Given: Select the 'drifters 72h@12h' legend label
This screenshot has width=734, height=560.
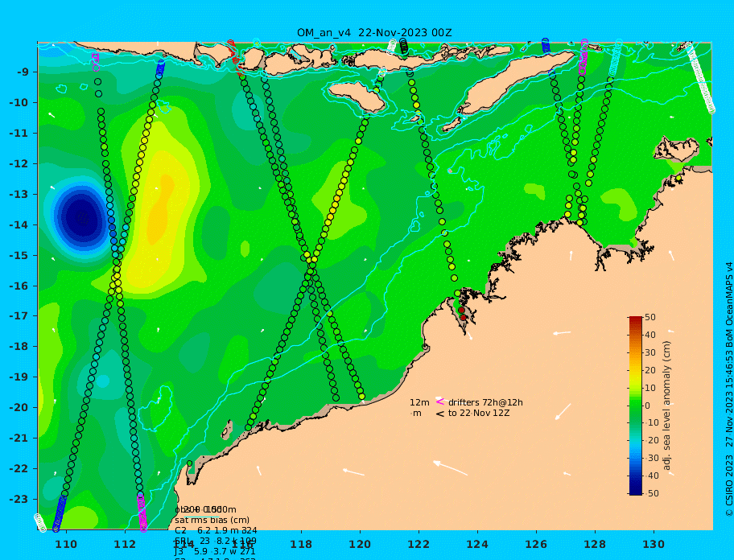Looking at the screenshot, I should coord(485,402).
